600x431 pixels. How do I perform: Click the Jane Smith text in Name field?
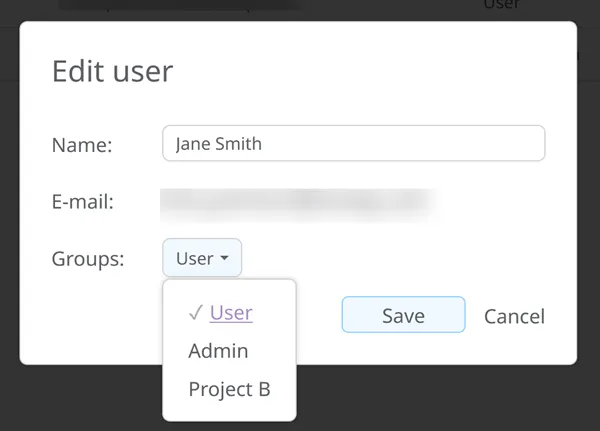point(218,143)
